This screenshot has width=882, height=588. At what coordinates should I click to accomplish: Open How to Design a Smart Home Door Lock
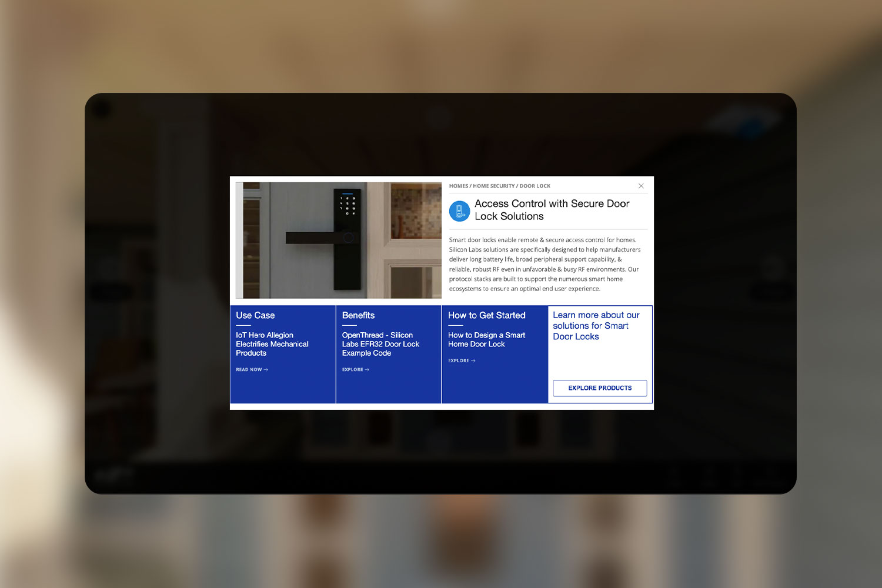pyautogui.click(x=486, y=339)
